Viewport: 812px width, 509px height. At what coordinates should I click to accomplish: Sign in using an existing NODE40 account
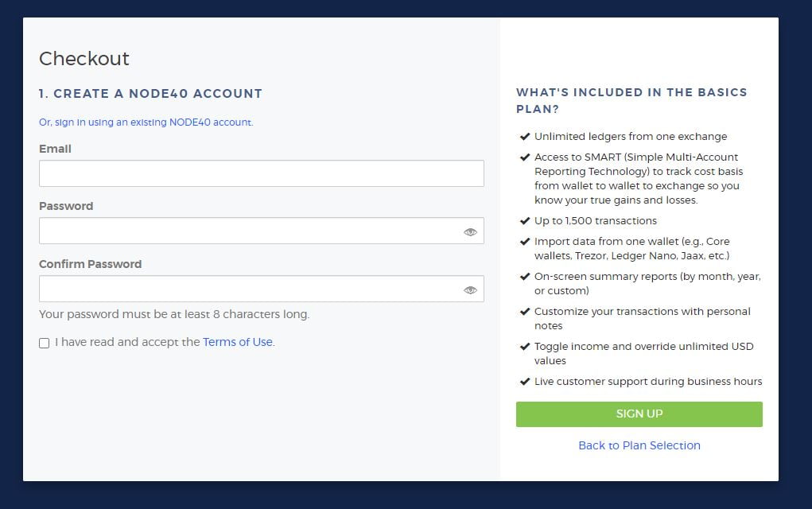click(x=146, y=122)
